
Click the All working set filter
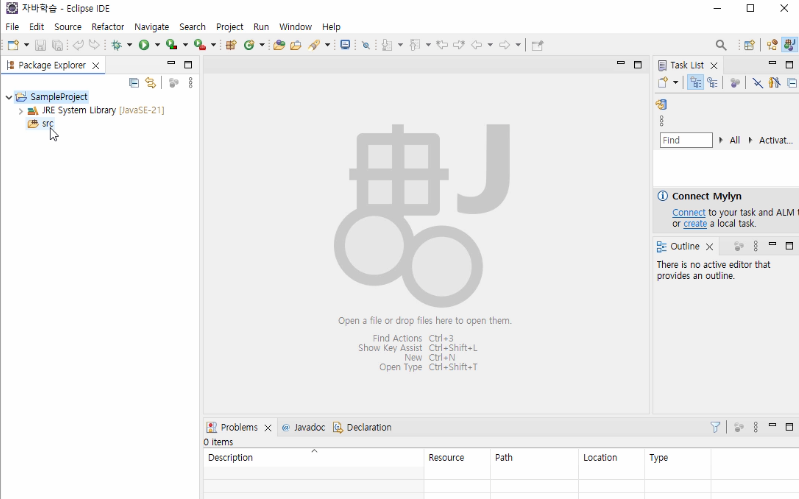[734, 140]
